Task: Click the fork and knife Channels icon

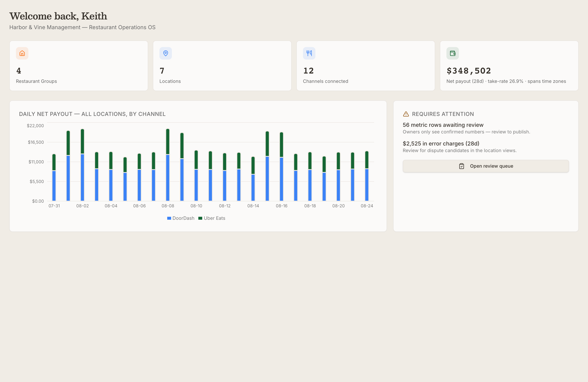Action: (x=309, y=53)
